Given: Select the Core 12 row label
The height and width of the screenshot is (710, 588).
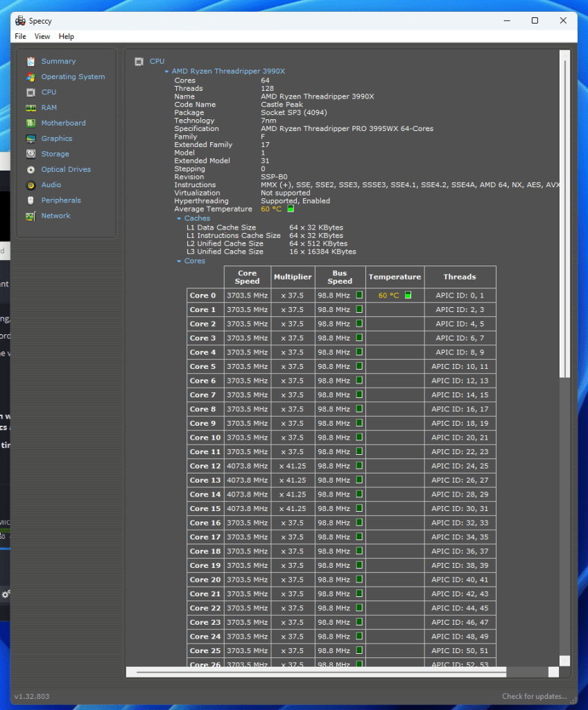Looking at the screenshot, I should (205, 466).
